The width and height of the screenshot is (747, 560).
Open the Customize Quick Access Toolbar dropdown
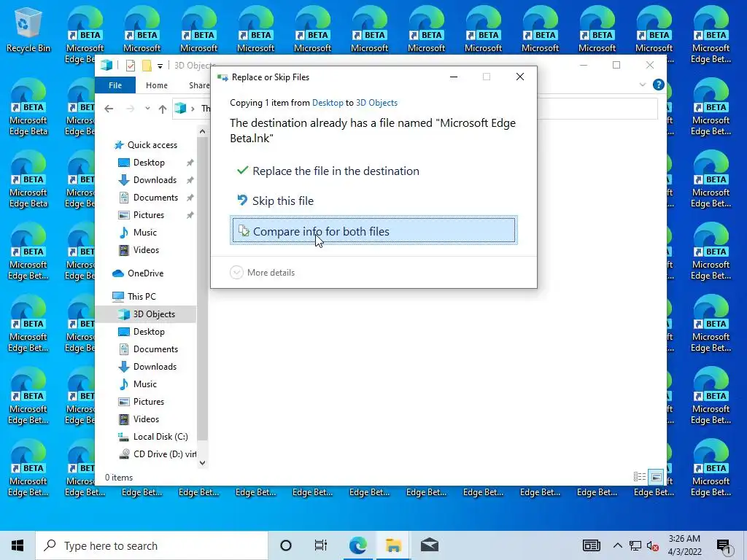click(160, 66)
